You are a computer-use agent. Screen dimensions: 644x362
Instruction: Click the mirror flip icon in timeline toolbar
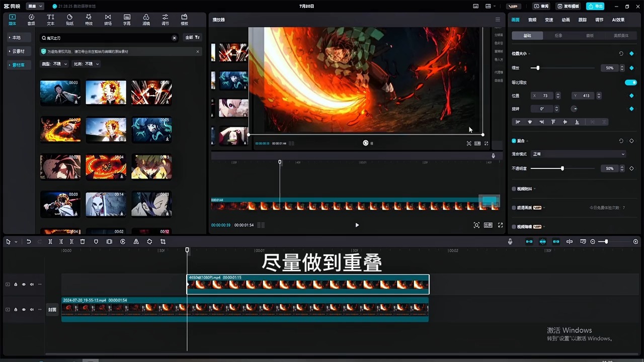click(136, 242)
